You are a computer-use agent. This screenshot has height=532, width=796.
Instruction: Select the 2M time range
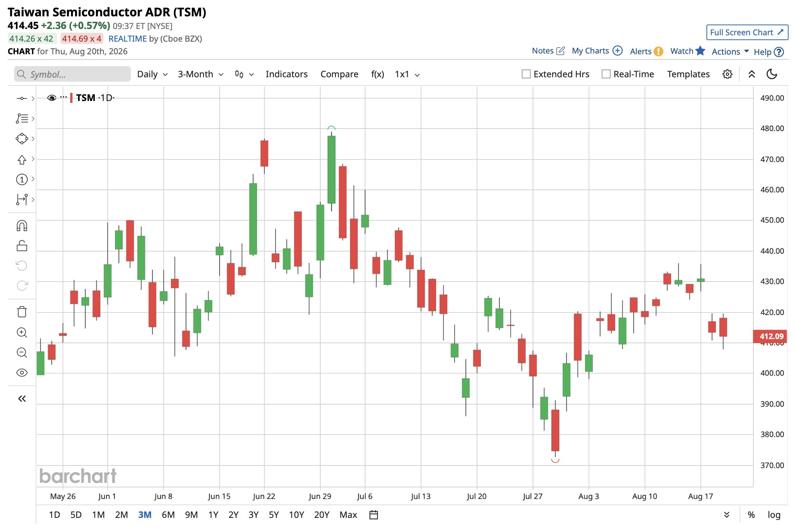pos(122,515)
